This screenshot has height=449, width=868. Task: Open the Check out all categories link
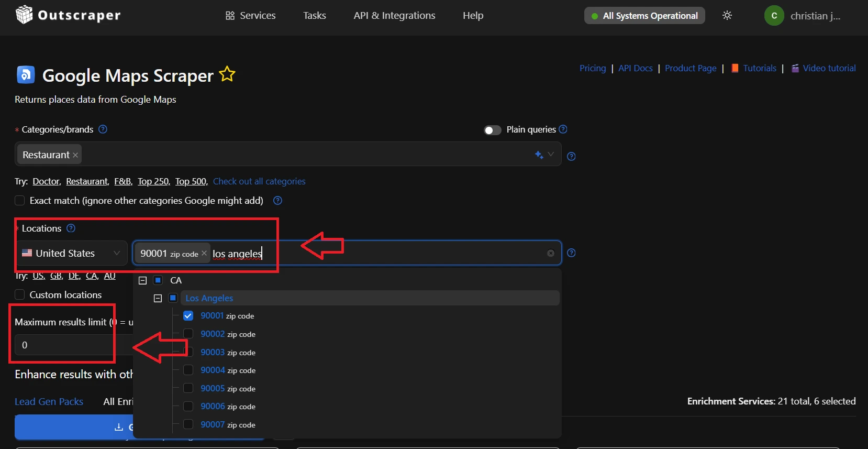pyautogui.click(x=259, y=181)
